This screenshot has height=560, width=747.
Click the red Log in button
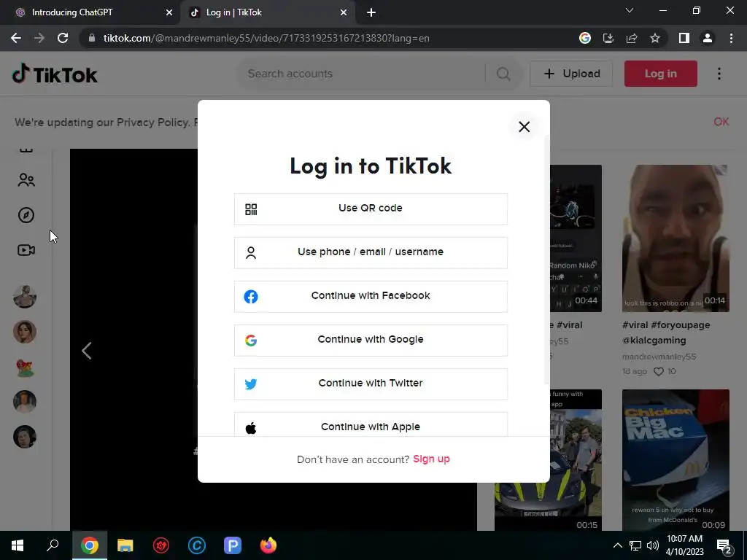pos(661,74)
